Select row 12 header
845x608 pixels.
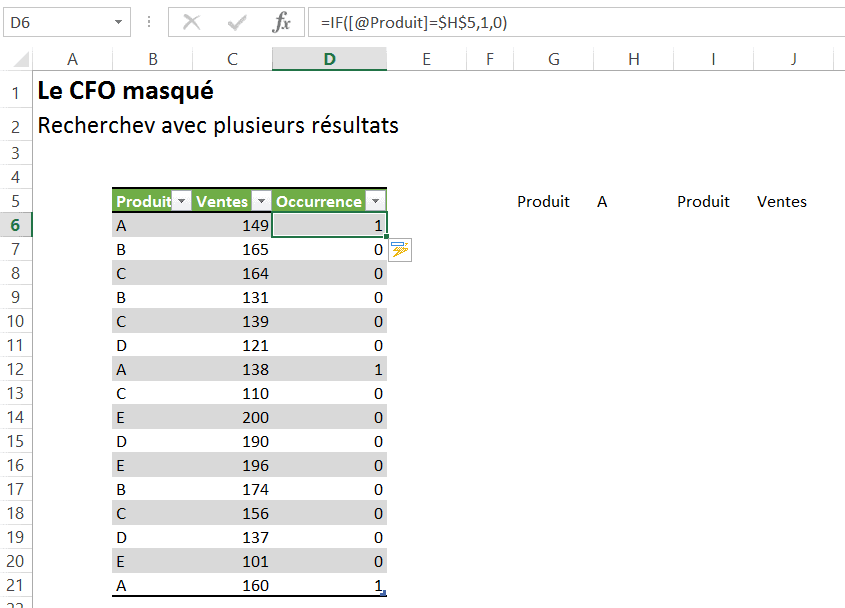pyautogui.click(x=16, y=370)
